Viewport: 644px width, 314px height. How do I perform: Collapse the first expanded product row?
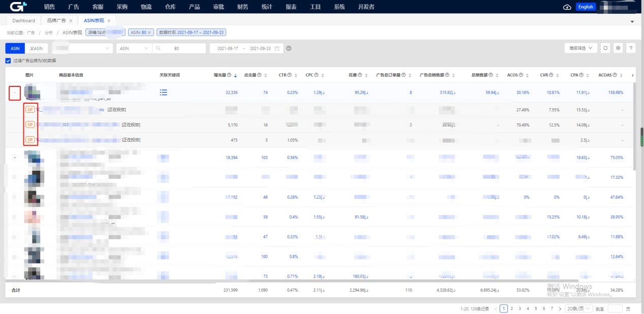(15, 93)
